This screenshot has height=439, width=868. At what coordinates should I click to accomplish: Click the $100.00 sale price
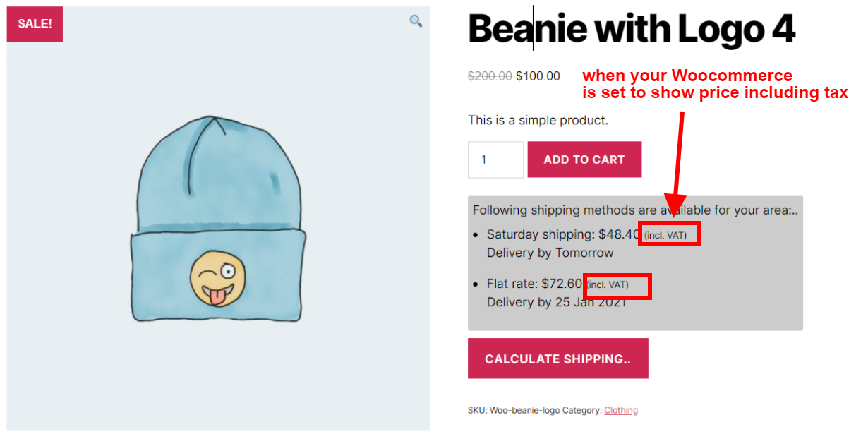tap(538, 76)
